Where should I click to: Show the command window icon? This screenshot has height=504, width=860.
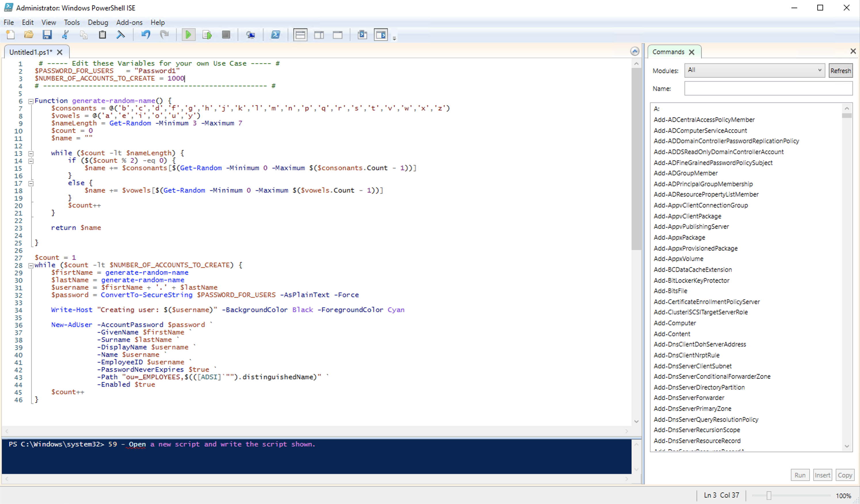coord(362,34)
